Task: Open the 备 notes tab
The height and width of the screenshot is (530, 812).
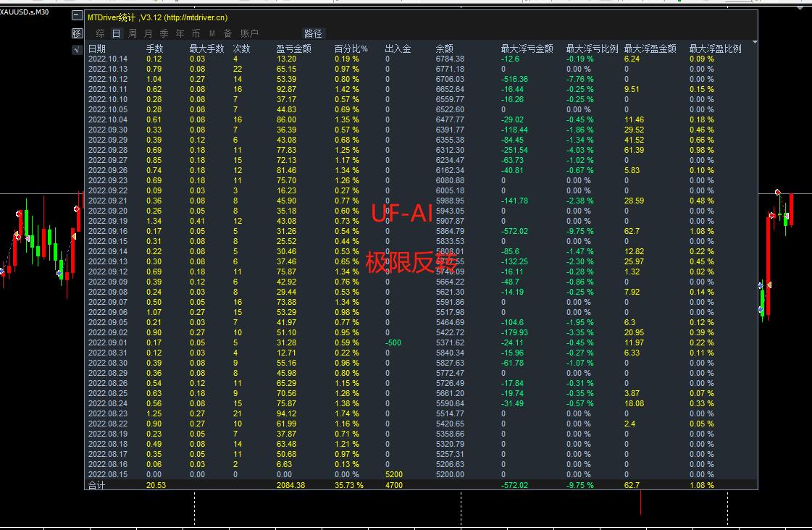Action: pos(227,33)
